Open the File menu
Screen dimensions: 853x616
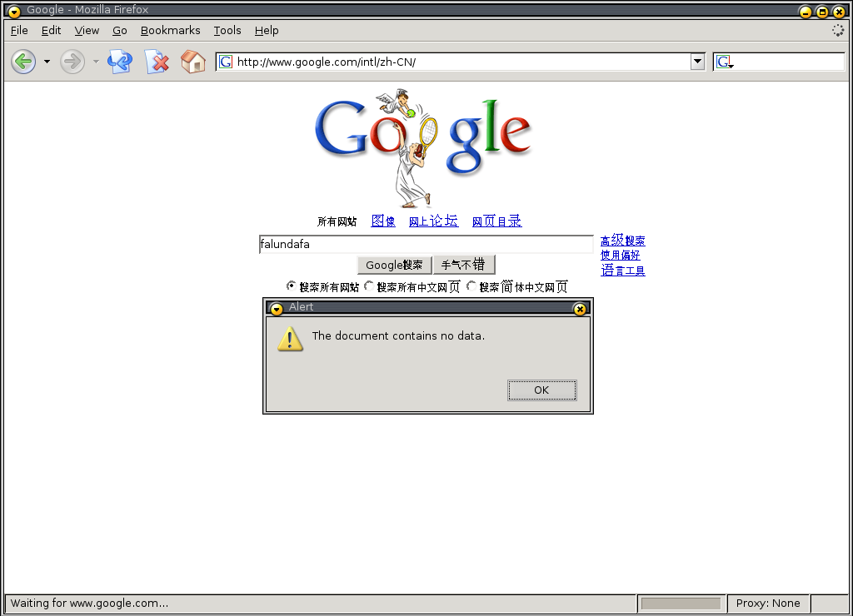[19, 31]
